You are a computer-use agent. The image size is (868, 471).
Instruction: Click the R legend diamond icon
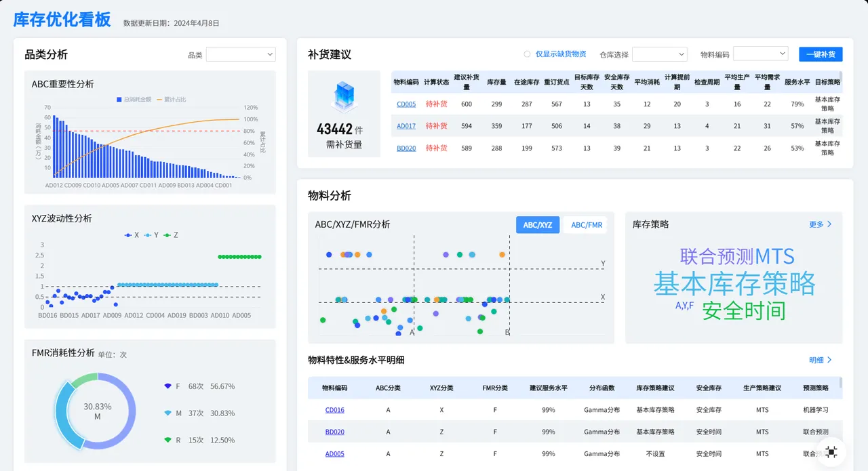coord(168,440)
